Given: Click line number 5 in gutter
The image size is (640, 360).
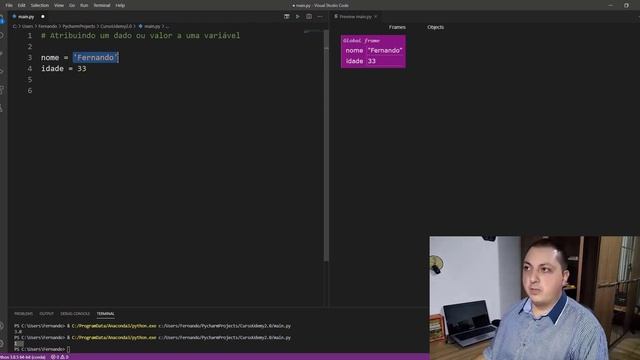Looking at the screenshot, I should coord(30,80).
